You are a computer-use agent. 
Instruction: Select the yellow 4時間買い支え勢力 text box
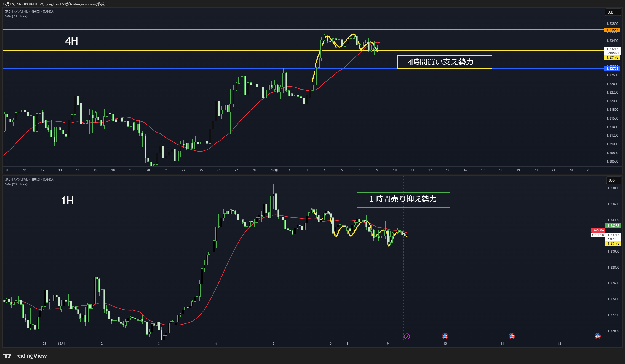pyautogui.click(x=444, y=62)
